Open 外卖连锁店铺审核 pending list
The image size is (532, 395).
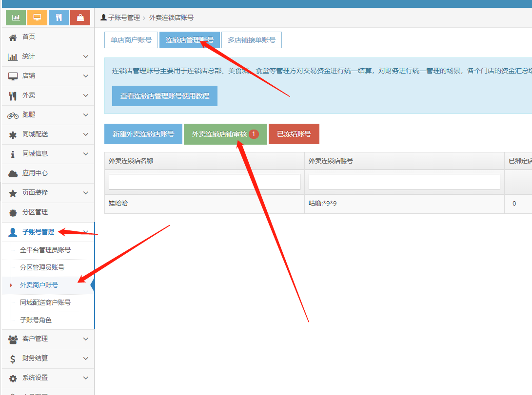(225, 134)
